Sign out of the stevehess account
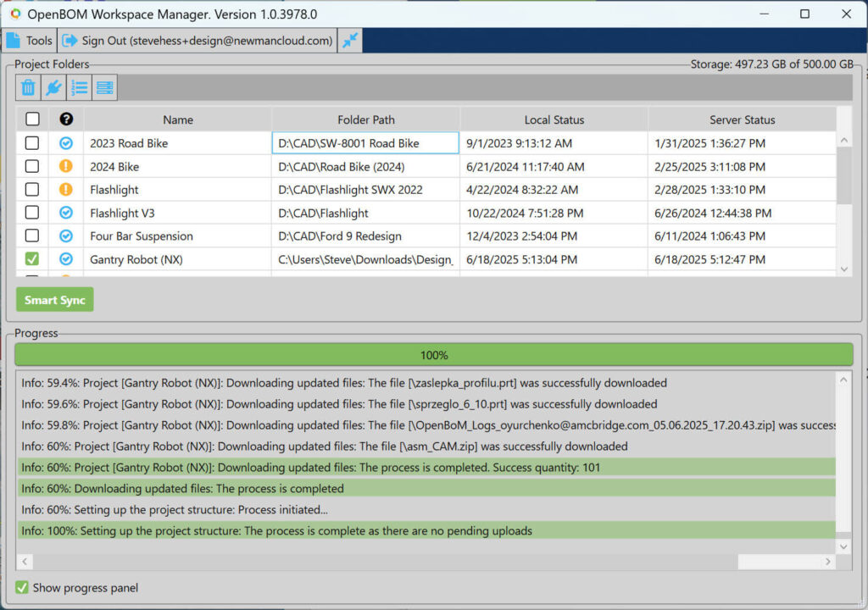 click(x=198, y=41)
